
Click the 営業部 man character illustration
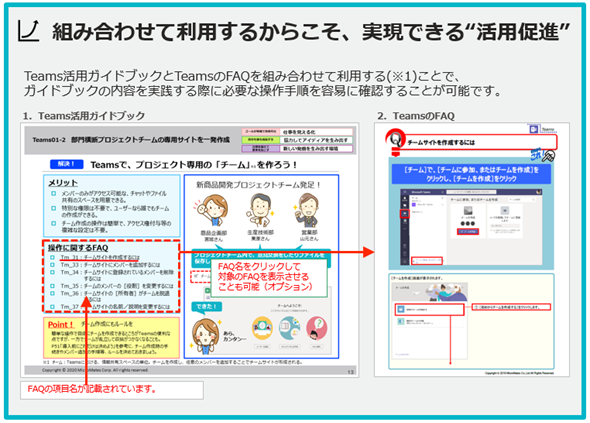[308, 211]
